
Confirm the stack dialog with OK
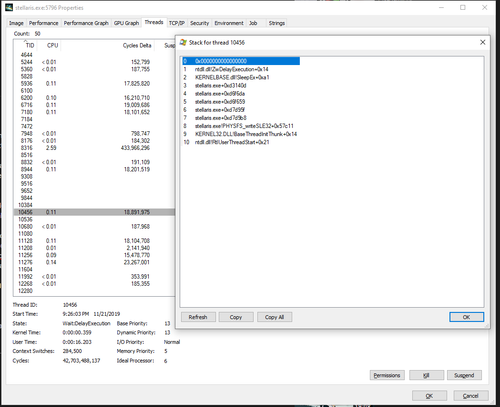[466, 317]
